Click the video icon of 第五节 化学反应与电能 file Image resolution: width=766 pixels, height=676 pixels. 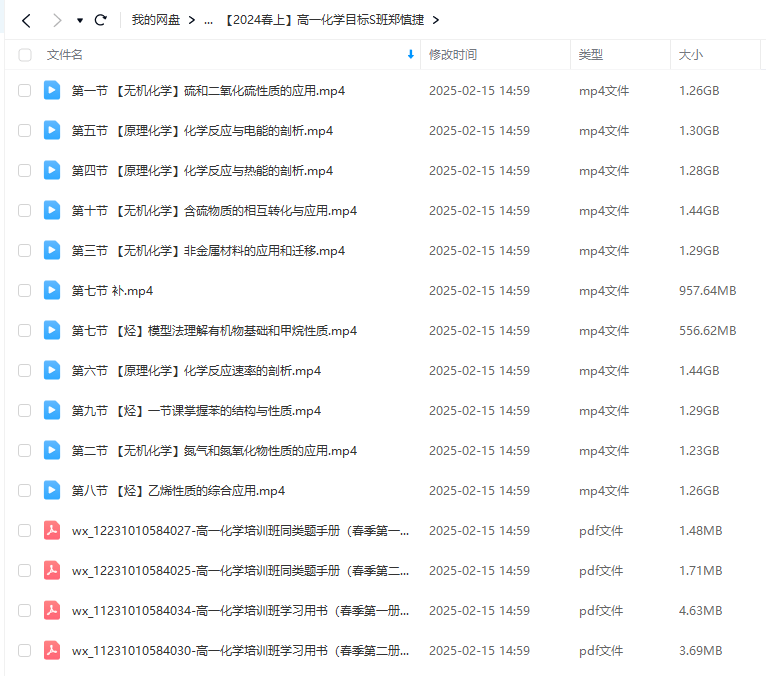pyautogui.click(x=52, y=130)
